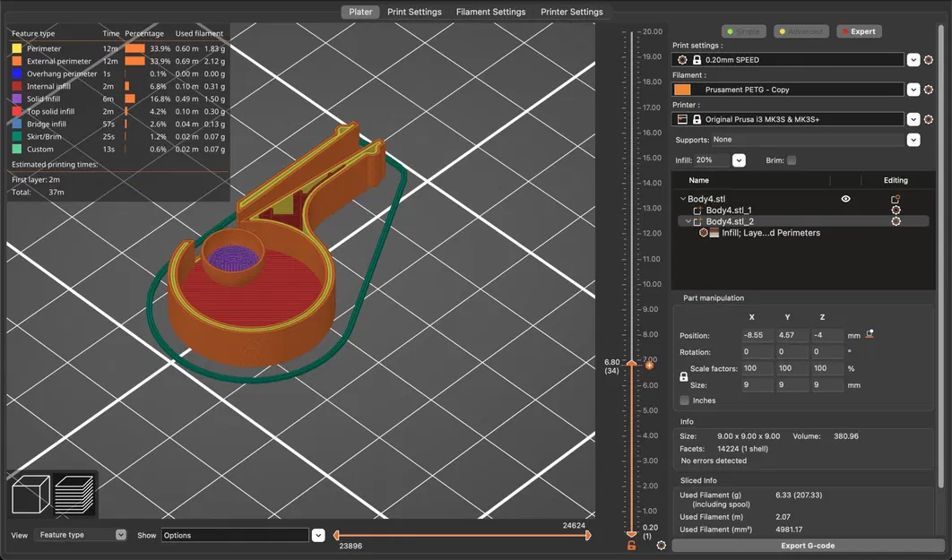Viewport: 952px width, 560px height.
Task: Click the plus icon on the layer slider
Action: (x=649, y=365)
